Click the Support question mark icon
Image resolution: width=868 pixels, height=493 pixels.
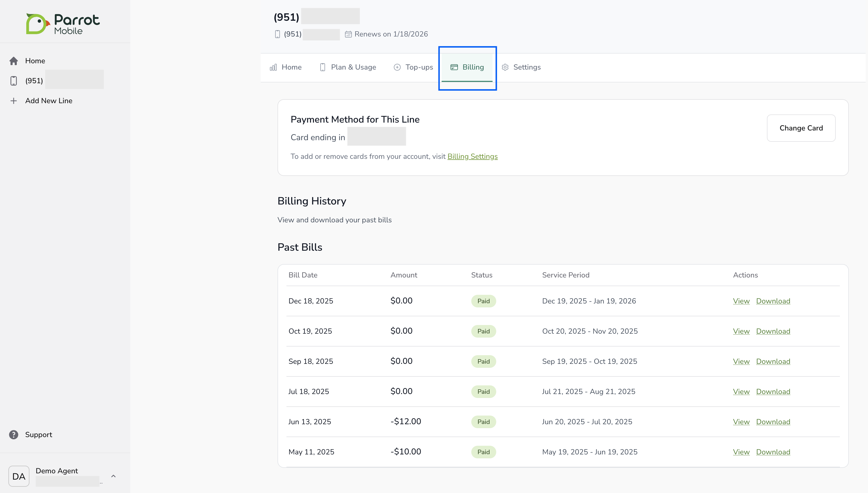14,435
